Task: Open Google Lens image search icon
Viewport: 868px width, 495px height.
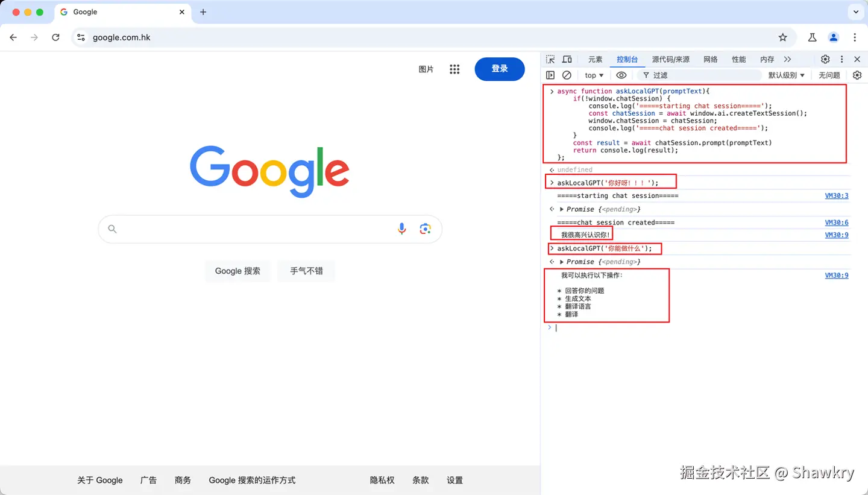Action: coord(426,229)
